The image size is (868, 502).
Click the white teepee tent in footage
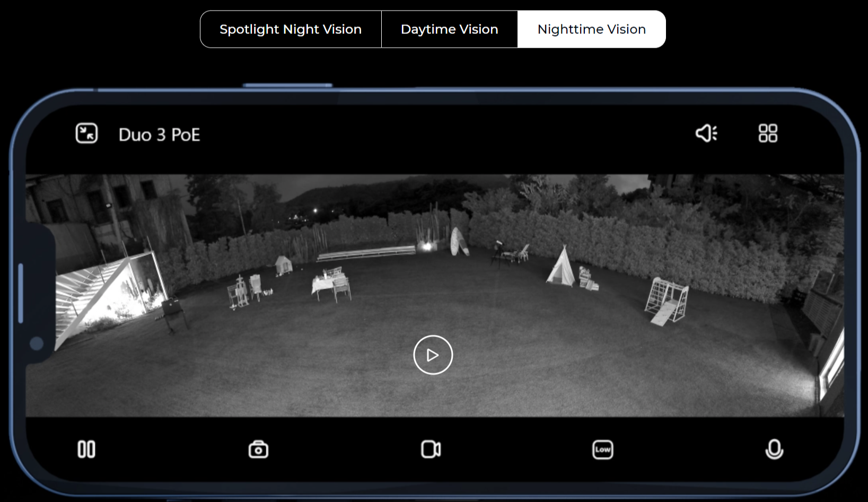click(561, 268)
